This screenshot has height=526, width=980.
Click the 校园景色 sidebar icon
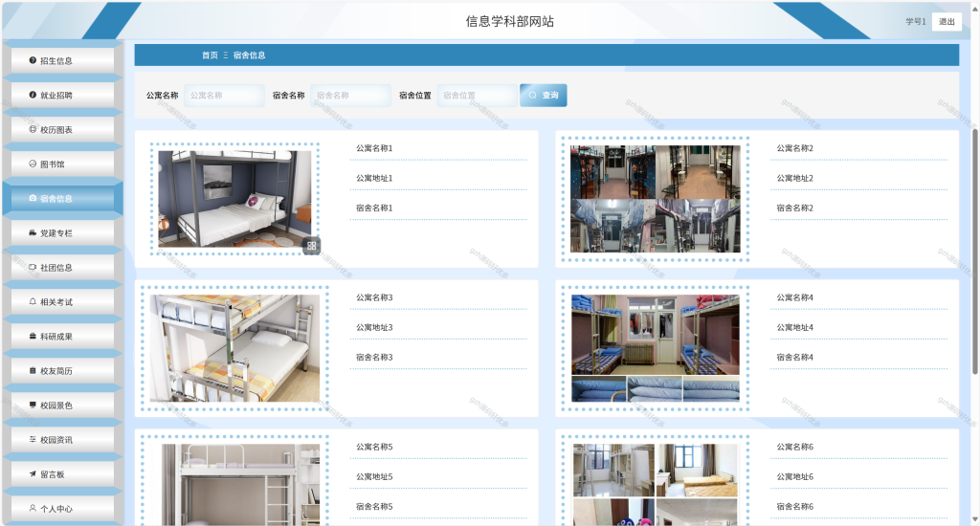(33, 405)
